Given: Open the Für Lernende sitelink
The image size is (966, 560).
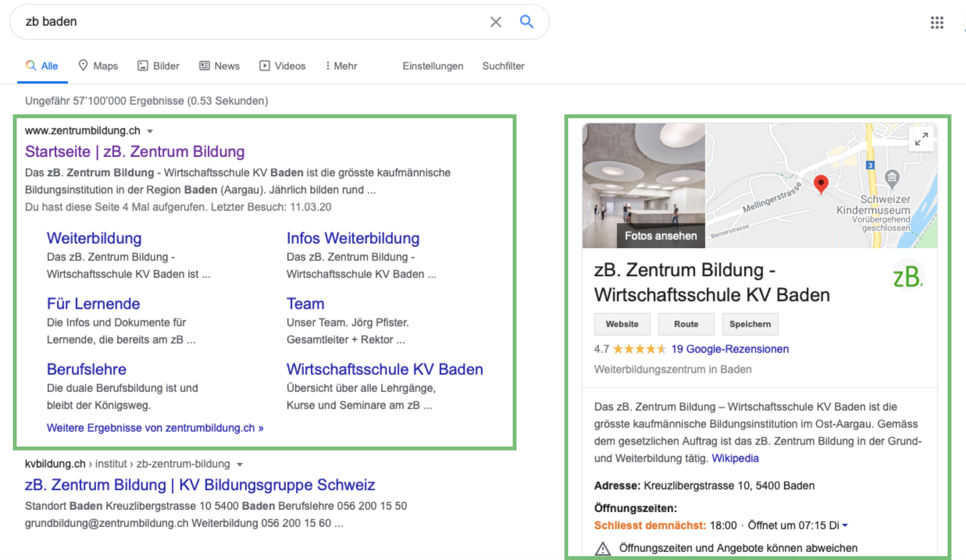Looking at the screenshot, I should [x=93, y=304].
